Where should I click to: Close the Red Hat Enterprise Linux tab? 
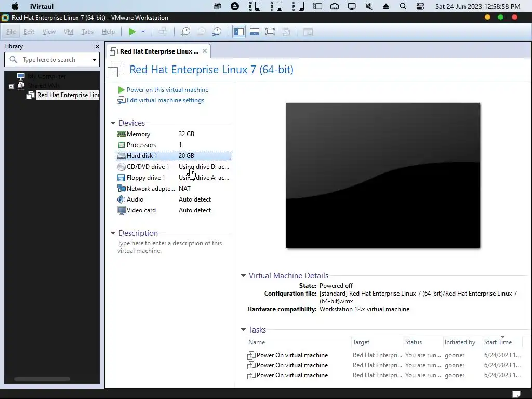pos(205,51)
